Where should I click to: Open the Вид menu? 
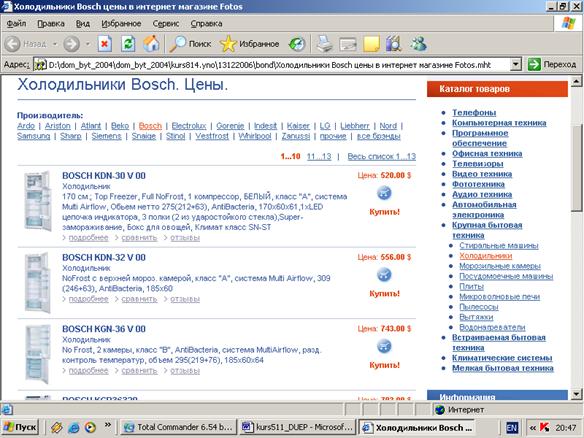(x=83, y=23)
